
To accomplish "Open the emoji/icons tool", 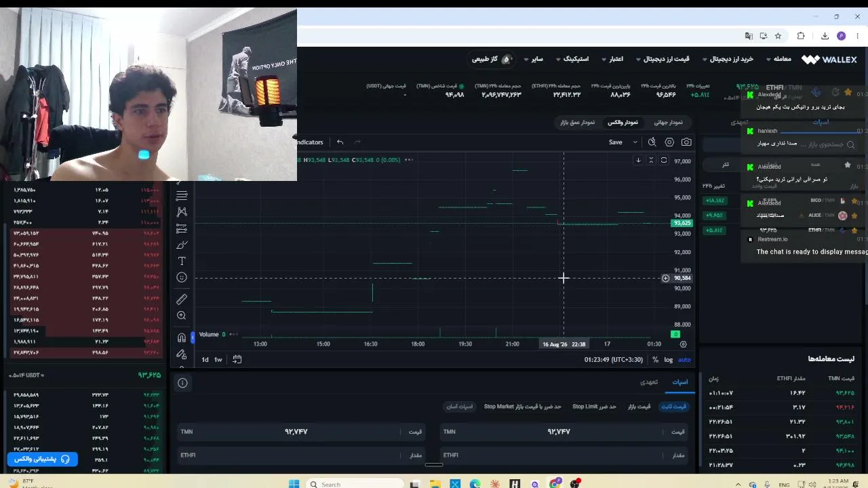I will [182, 277].
